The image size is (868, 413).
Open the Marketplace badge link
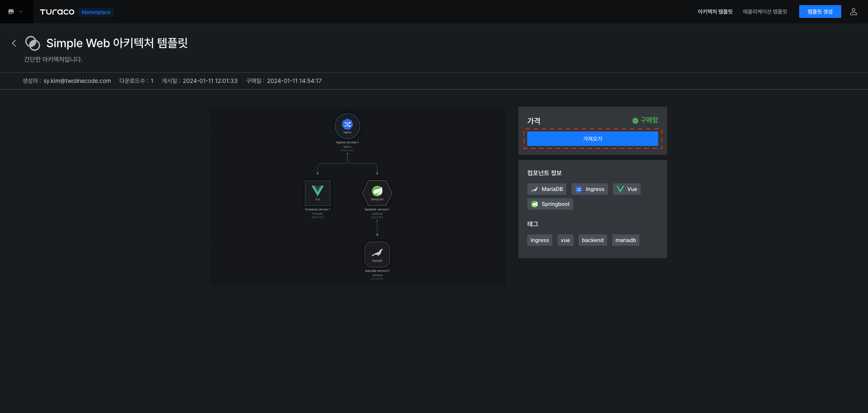pyautogui.click(x=96, y=12)
